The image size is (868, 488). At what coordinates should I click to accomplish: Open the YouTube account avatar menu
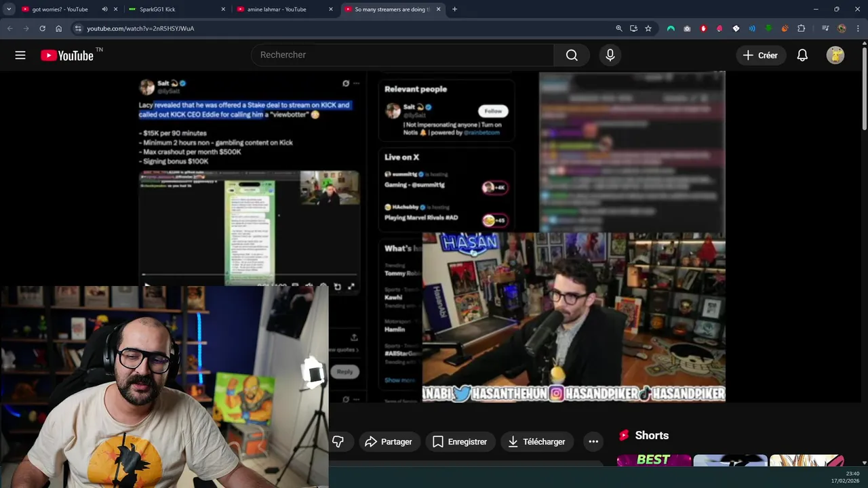(835, 56)
